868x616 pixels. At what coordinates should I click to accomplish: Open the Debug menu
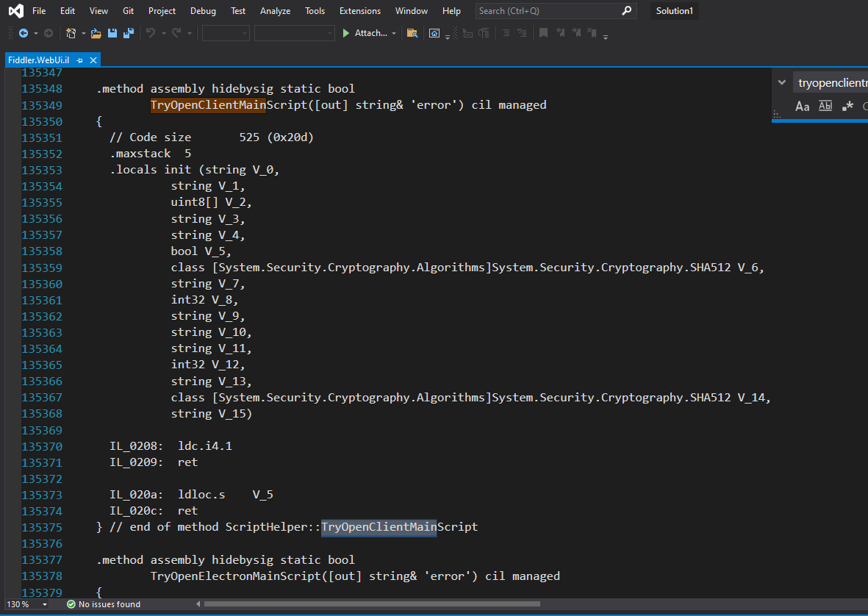203,10
